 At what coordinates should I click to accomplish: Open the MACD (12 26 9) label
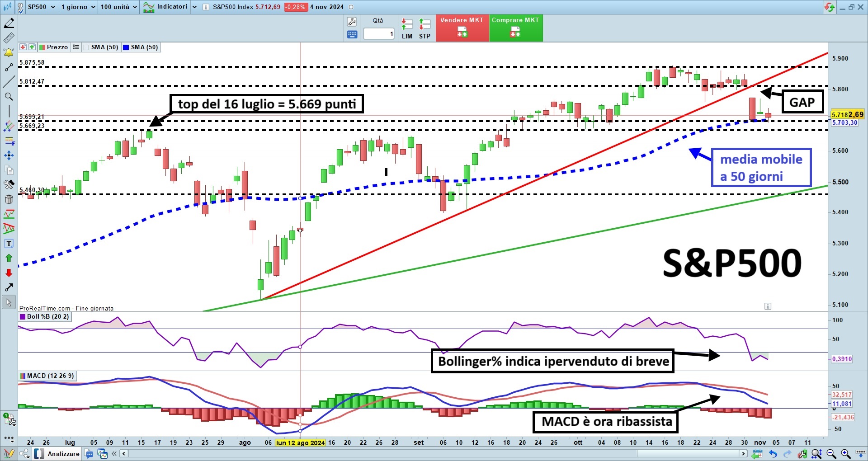click(47, 376)
